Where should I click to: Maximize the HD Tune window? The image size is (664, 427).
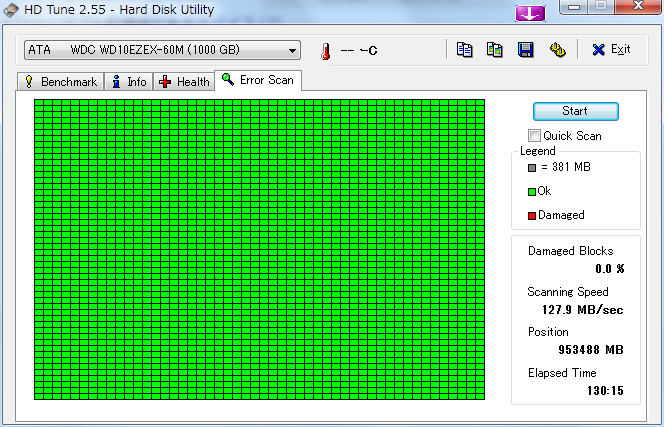pyautogui.click(x=601, y=7)
